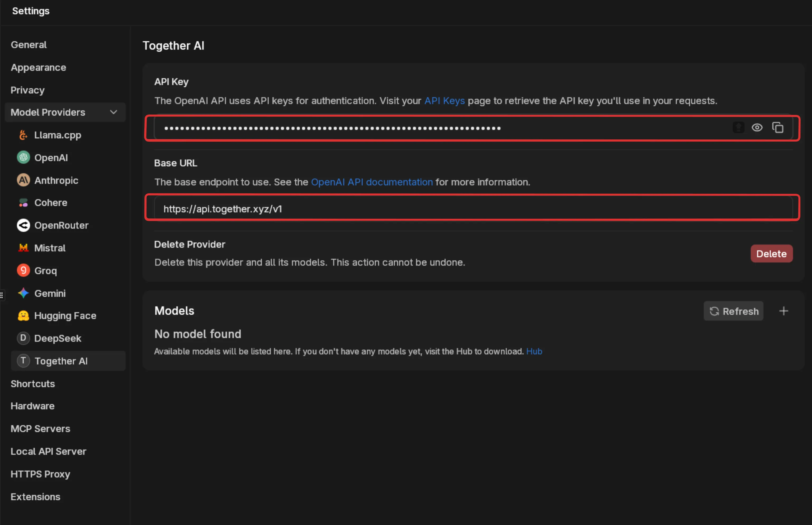Open the Appearance settings page
This screenshot has height=525, width=812.
pyautogui.click(x=38, y=68)
